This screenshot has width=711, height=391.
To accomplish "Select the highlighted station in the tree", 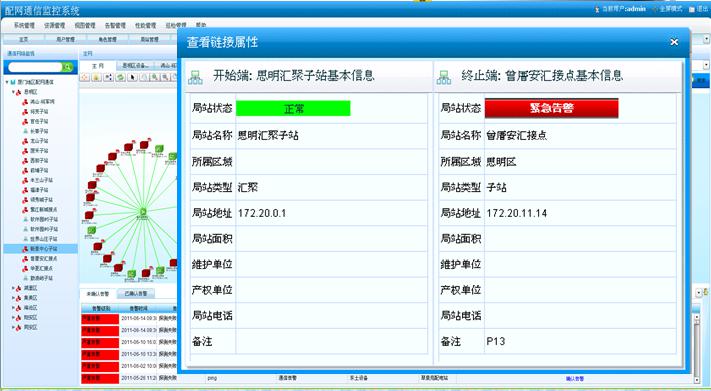I will click(40, 249).
